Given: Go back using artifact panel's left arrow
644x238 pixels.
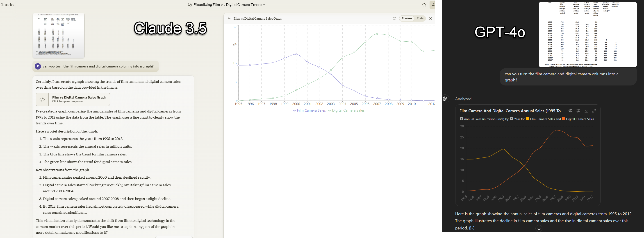Looking at the screenshot, I should (x=229, y=18).
